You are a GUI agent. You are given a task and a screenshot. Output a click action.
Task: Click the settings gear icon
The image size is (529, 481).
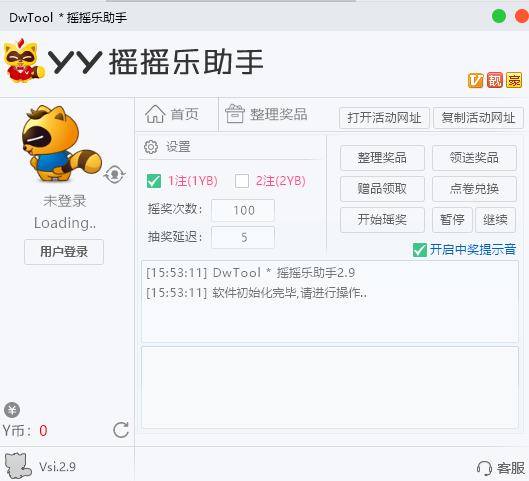pos(151,147)
